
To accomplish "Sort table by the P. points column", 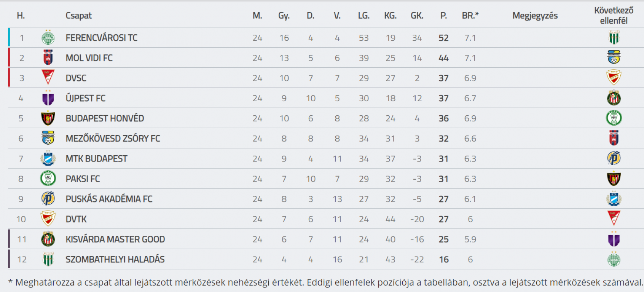I will point(443,16).
